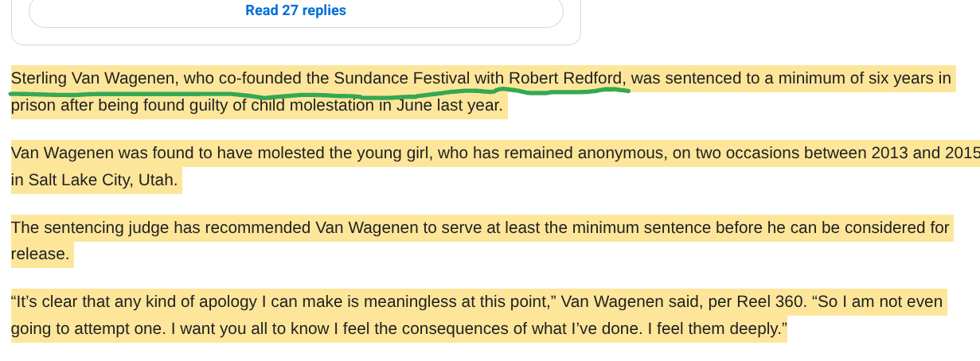Click the "Read 27 replies" button
This screenshot has width=980, height=361.
pos(295,11)
